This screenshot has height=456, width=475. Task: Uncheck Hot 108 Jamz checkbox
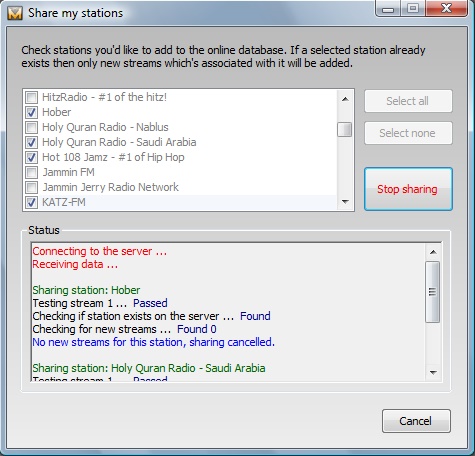pos(32,157)
